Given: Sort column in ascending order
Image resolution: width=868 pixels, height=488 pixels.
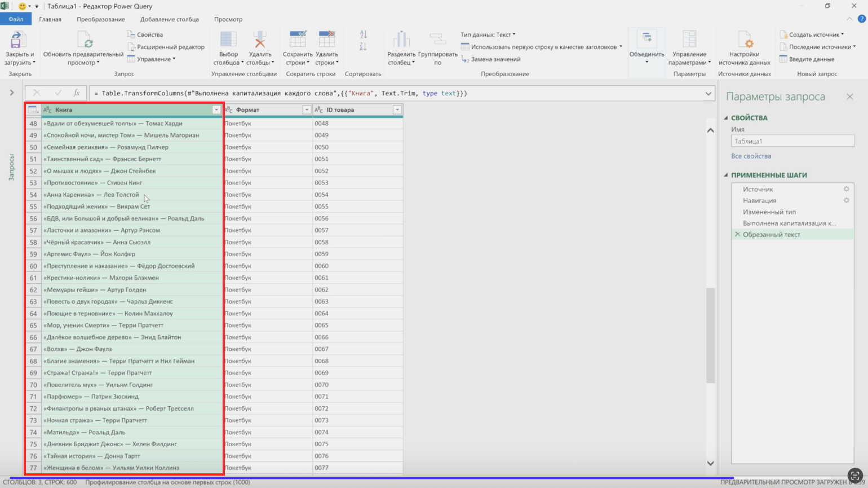Looking at the screenshot, I should point(363,35).
